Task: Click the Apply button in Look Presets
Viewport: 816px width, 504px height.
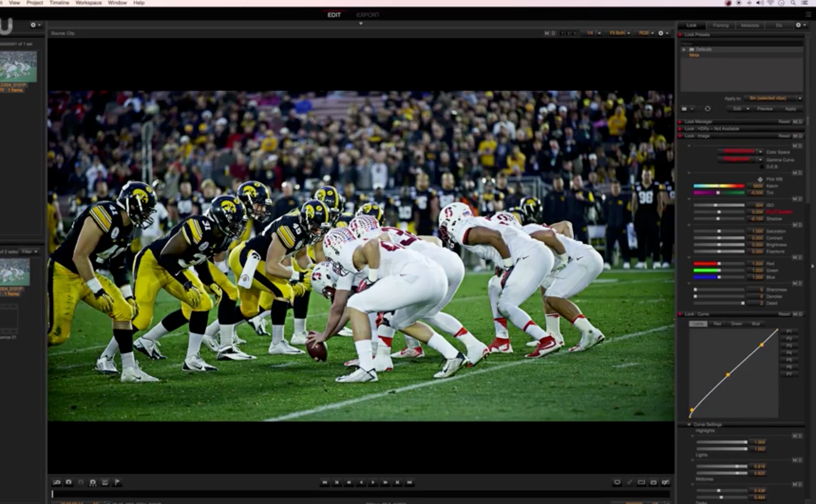Action: [790, 109]
